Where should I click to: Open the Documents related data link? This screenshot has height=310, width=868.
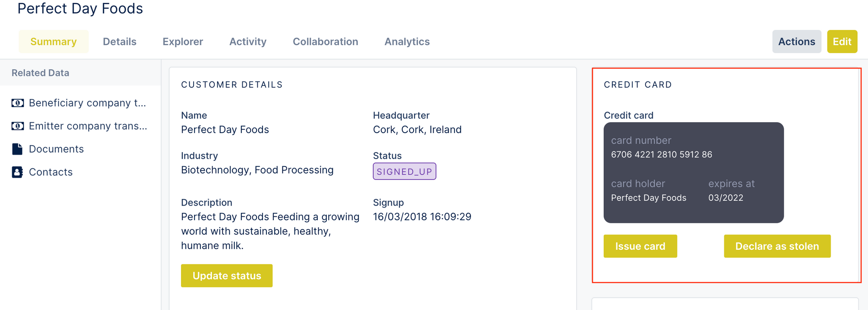[56, 149]
